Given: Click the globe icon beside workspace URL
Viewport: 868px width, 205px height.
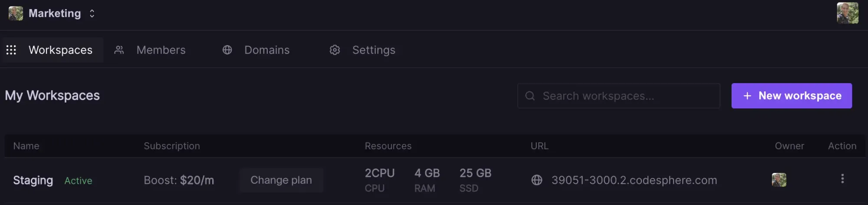Looking at the screenshot, I should click(537, 180).
